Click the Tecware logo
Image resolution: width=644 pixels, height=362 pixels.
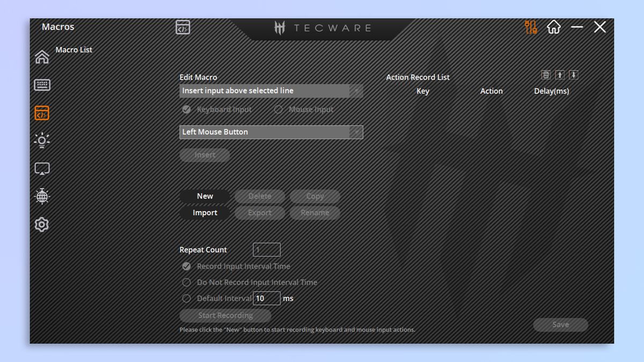coord(322,28)
